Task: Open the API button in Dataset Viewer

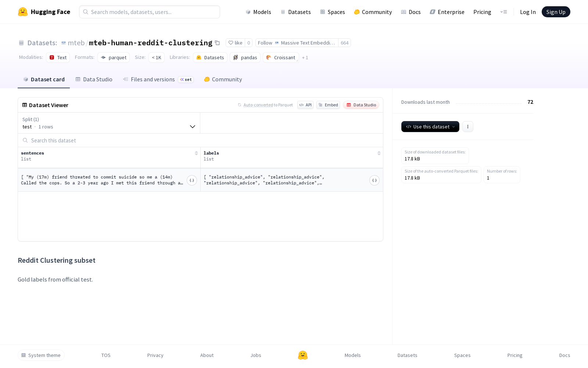Action: click(305, 105)
